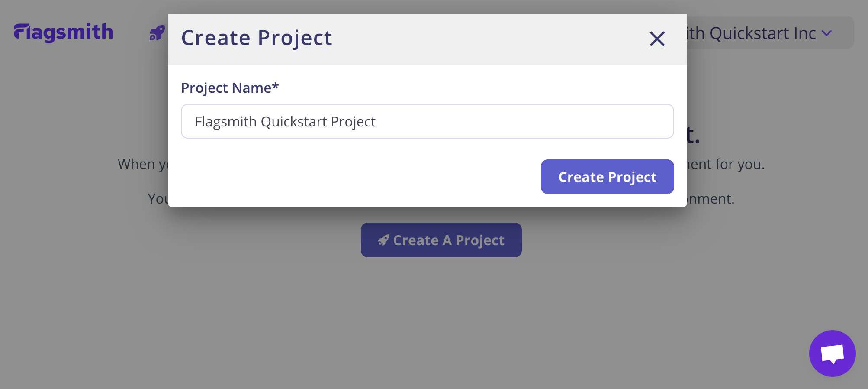The width and height of the screenshot is (868, 389).
Task: Click the Flagsmith logo
Action: point(63,32)
